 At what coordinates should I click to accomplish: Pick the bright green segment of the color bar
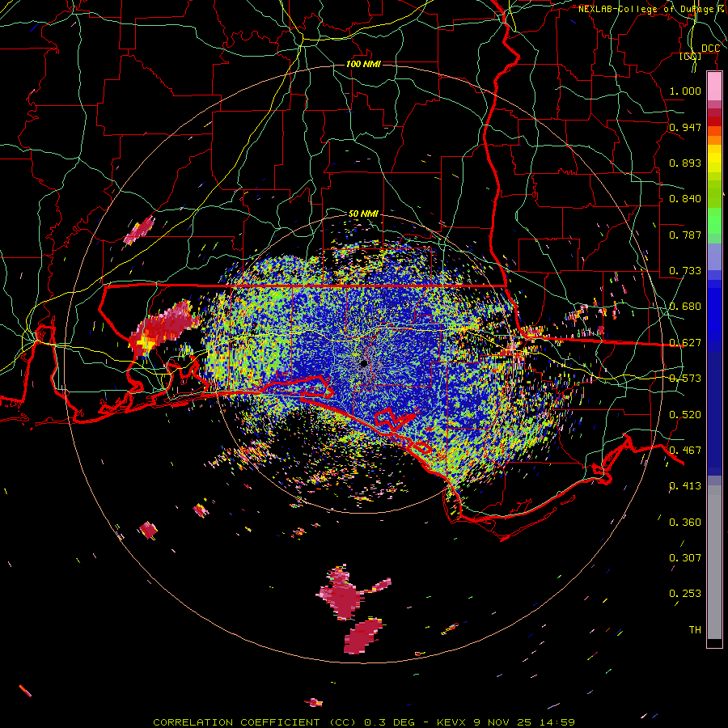pyautogui.click(x=714, y=221)
